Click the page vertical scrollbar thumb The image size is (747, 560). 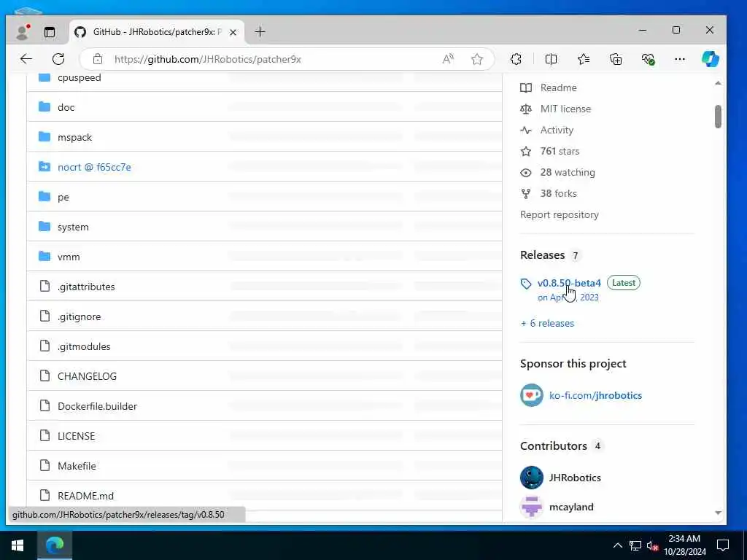(718, 117)
